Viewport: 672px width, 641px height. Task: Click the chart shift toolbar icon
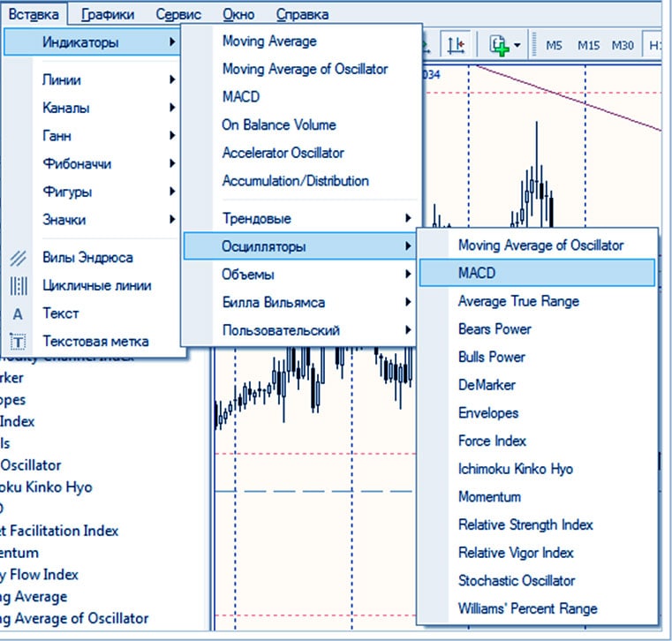(457, 44)
